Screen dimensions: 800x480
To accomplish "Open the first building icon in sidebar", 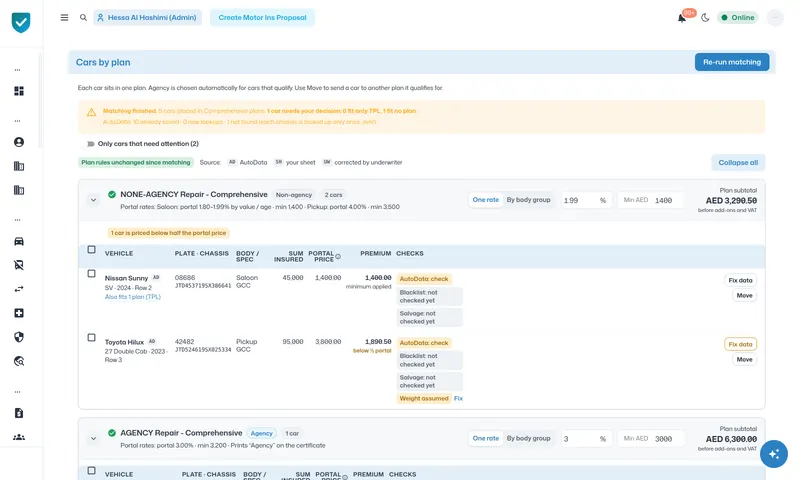I will [x=19, y=166].
